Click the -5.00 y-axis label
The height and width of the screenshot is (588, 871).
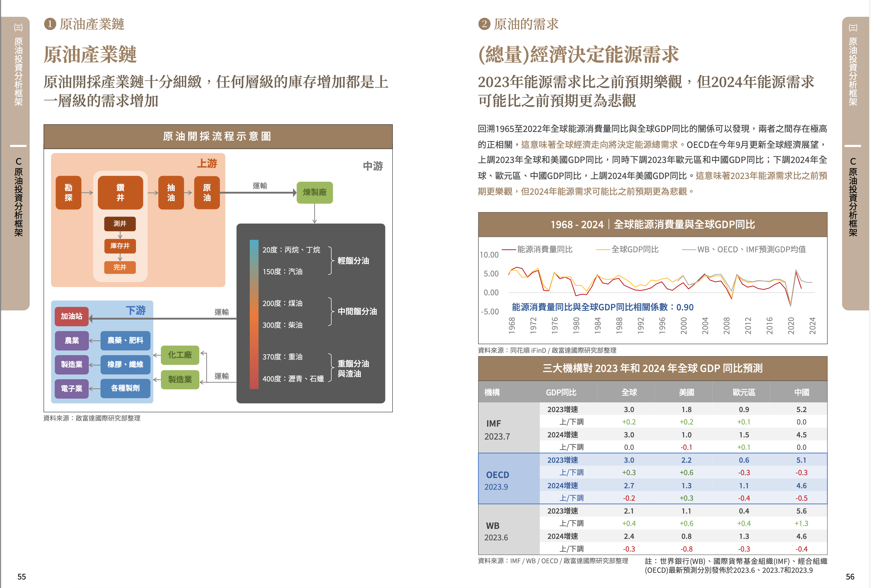click(490, 312)
